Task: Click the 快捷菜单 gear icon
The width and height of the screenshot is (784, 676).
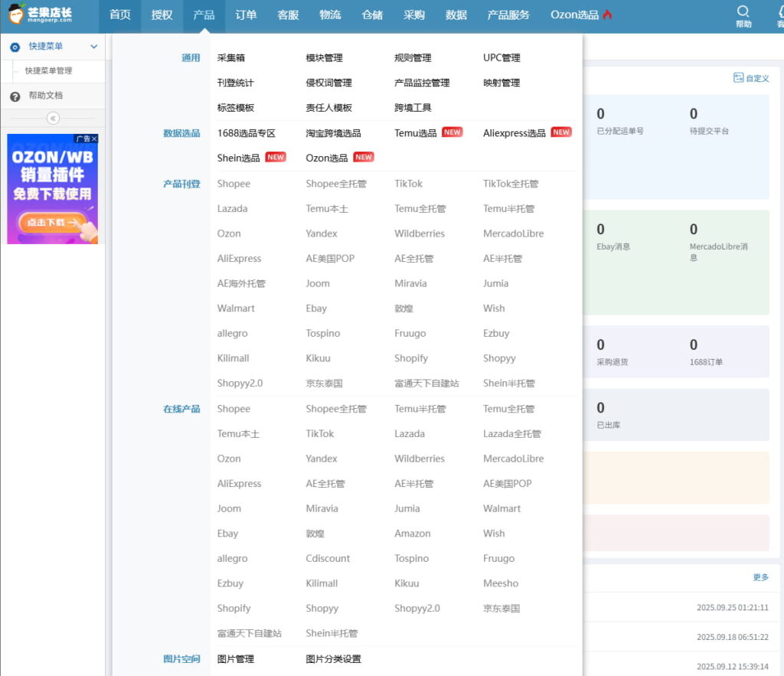Action: point(15,47)
